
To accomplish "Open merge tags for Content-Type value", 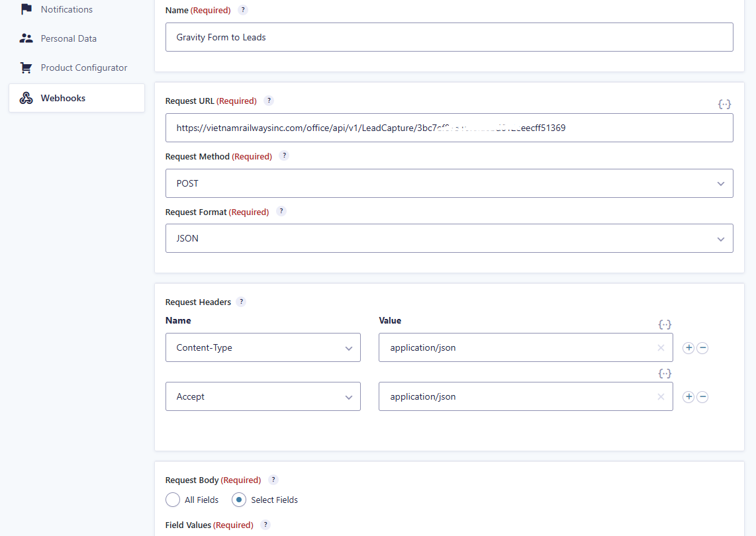I will [x=665, y=324].
